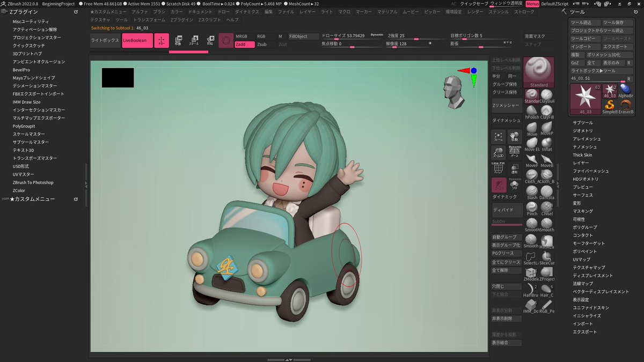The width and height of the screenshot is (644, 362).
Task: Click the ライトボックス button
Action: pyautogui.click(x=105, y=41)
